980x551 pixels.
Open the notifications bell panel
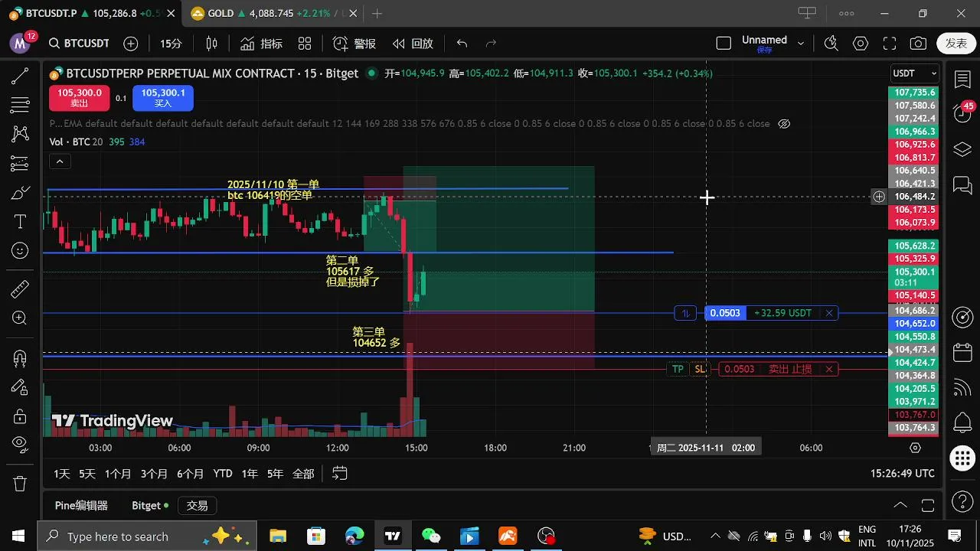click(962, 422)
